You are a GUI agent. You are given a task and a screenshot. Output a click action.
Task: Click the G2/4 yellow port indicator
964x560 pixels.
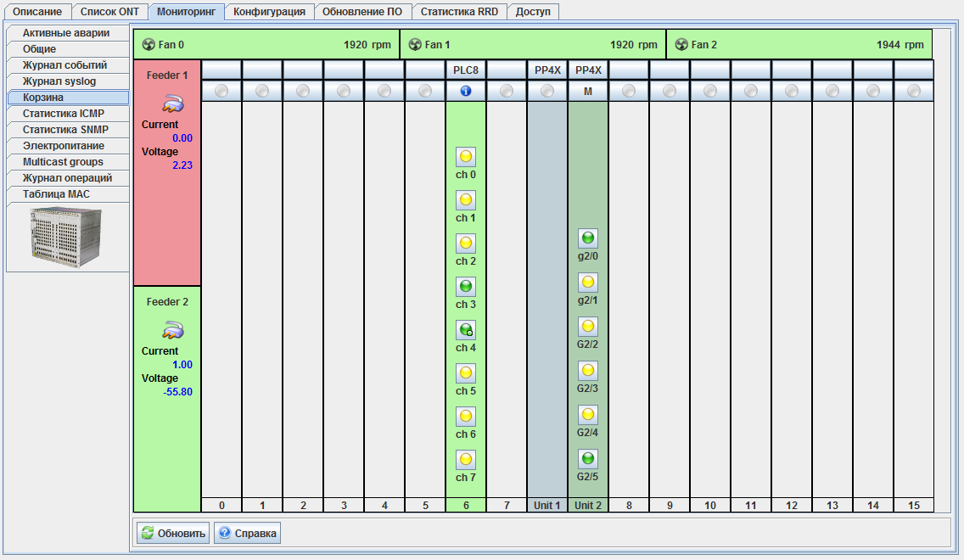pos(588,415)
